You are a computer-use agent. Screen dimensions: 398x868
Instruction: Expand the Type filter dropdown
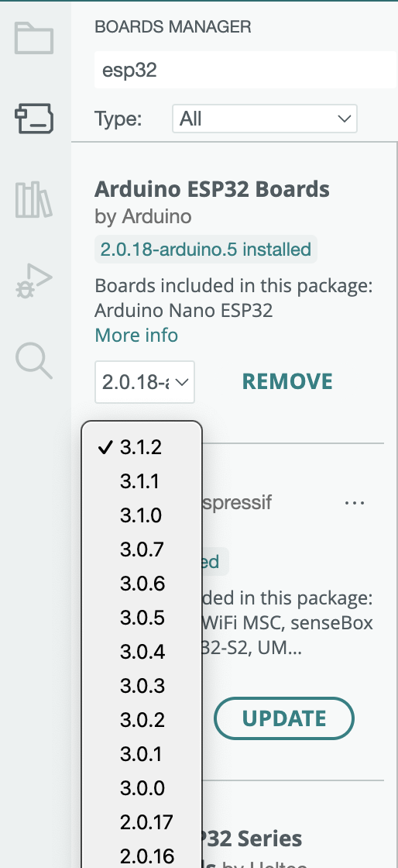[264, 119]
